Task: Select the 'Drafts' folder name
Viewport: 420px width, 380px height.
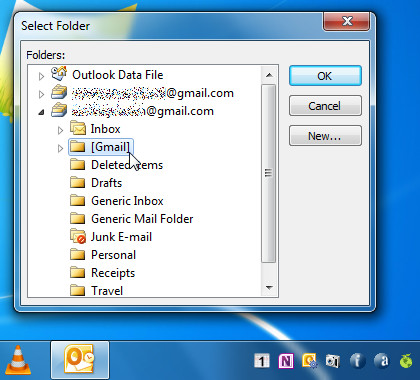Action: pos(106,183)
